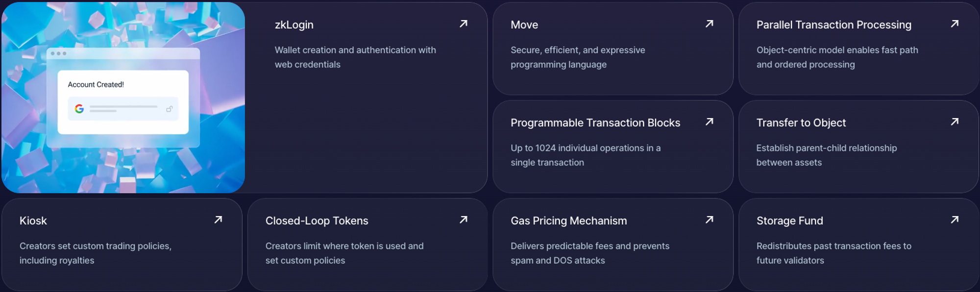Click the arrow icon on zkLogin card
The width and height of the screenshot is (980, 292).
(464, 24)
